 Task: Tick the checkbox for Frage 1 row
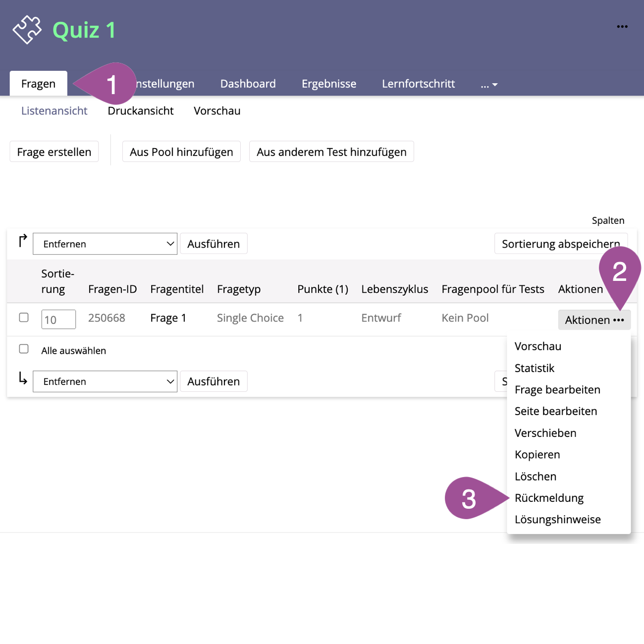[x=24, y=318]
